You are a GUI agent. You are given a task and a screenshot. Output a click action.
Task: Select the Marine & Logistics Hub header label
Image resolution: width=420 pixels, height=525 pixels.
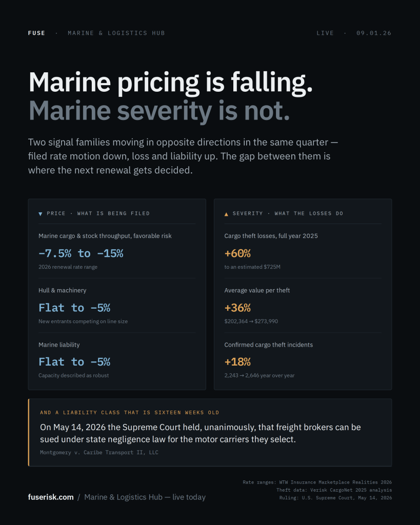point(116,33)
